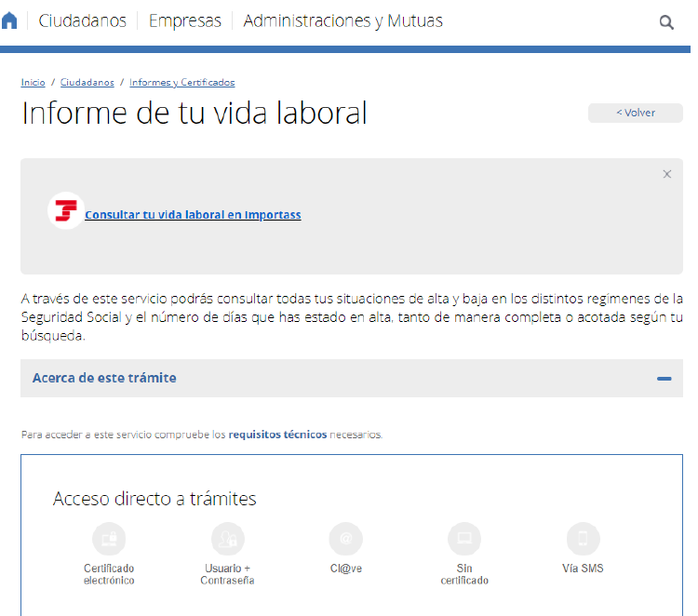The width and height of the screenshot is (698, 616).
Task: Choose the Vía SMS access icon
Action: [x=583, y=539]
